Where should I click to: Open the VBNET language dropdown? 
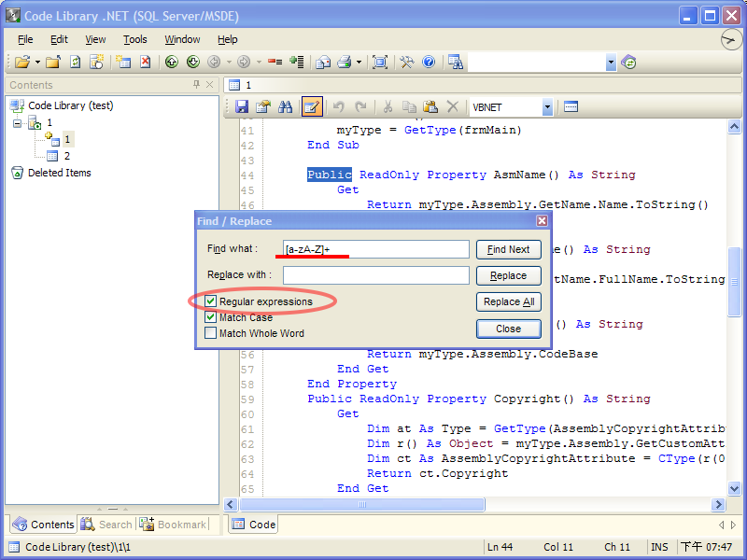(x=547, y=107)
